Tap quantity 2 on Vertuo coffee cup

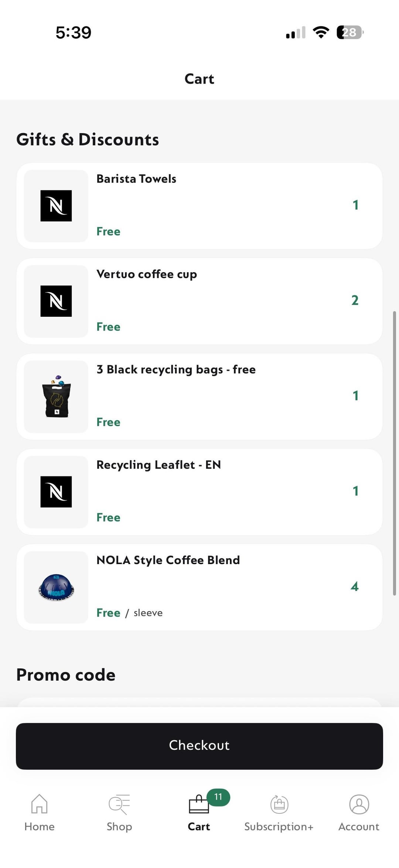[x=355, y=300]
